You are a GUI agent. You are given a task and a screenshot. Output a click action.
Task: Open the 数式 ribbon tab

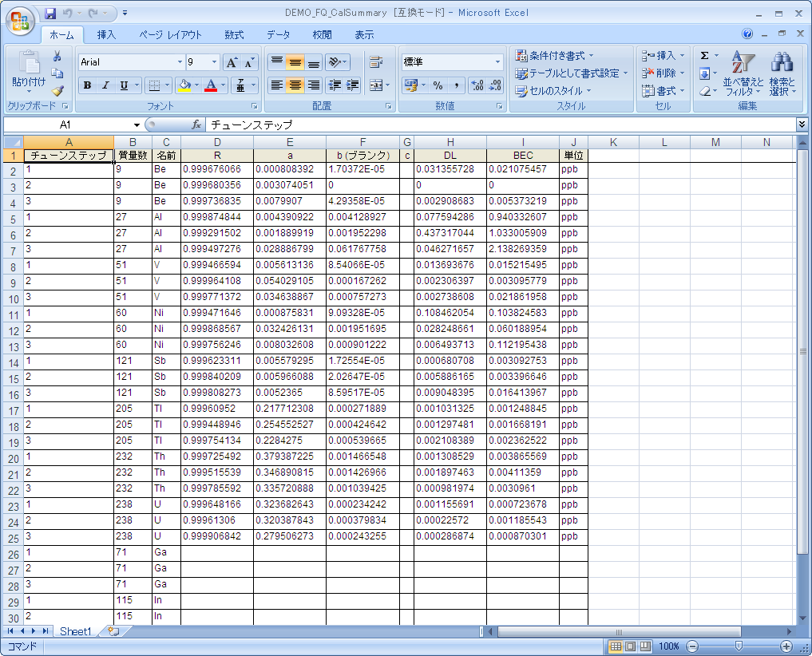tap(234, 34)
